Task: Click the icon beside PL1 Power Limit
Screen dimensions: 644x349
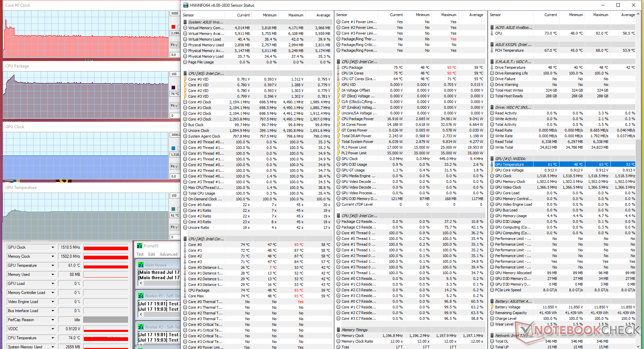Action: (338, 147)
